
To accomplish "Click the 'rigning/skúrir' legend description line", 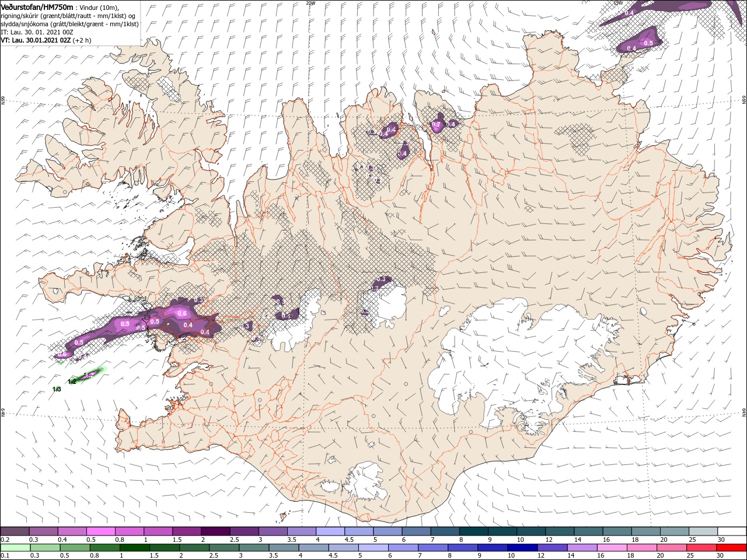I will (68, 16).
